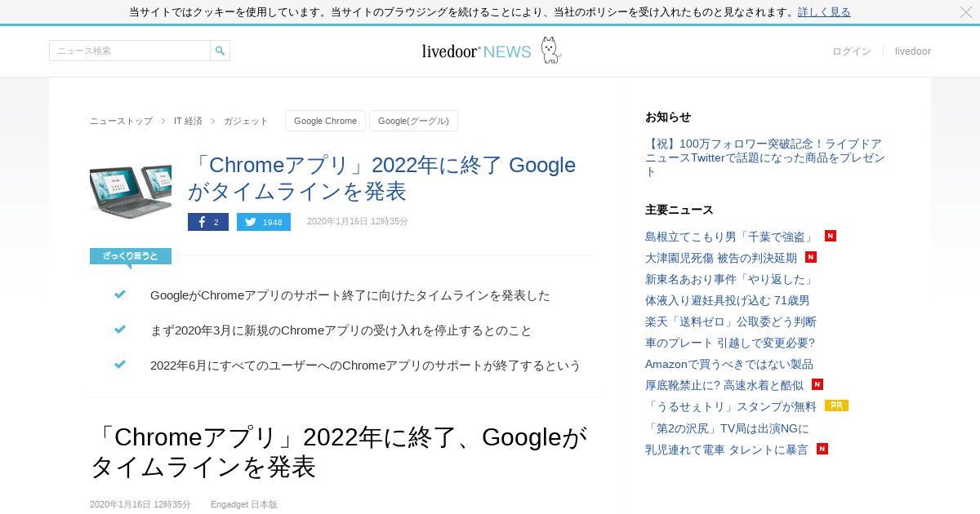Click the PR badge beside うるせぇトリ
The width and height of the screenshot is (980, 514).
click(x=836, y=405)
